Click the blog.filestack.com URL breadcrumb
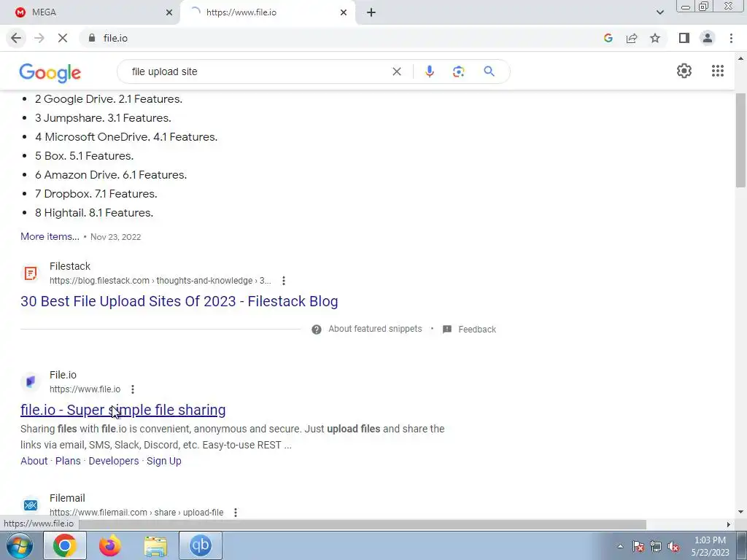The image size is (747, 560). click(x=160, y=281)
